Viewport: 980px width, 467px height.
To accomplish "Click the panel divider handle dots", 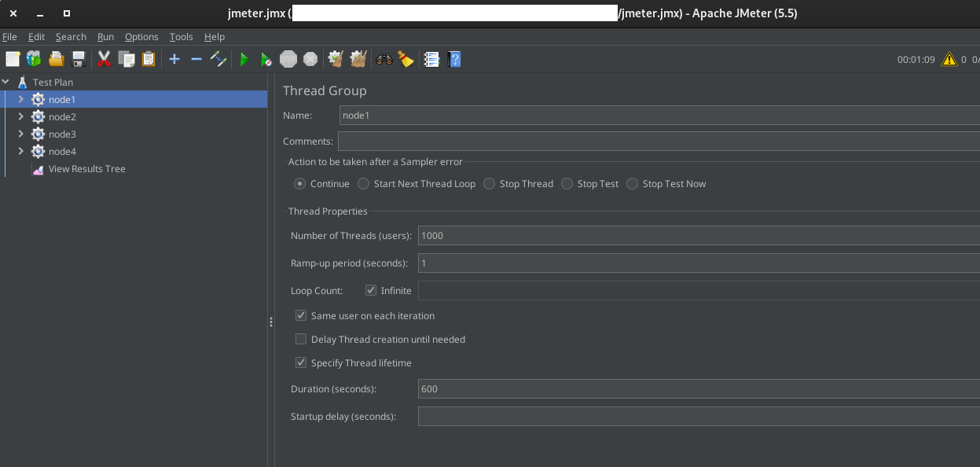I will (271, 322).
